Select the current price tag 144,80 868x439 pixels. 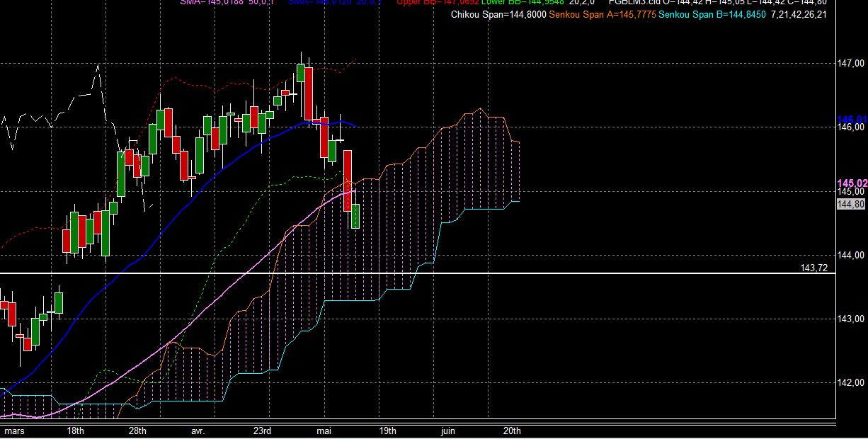pos(851,204)
